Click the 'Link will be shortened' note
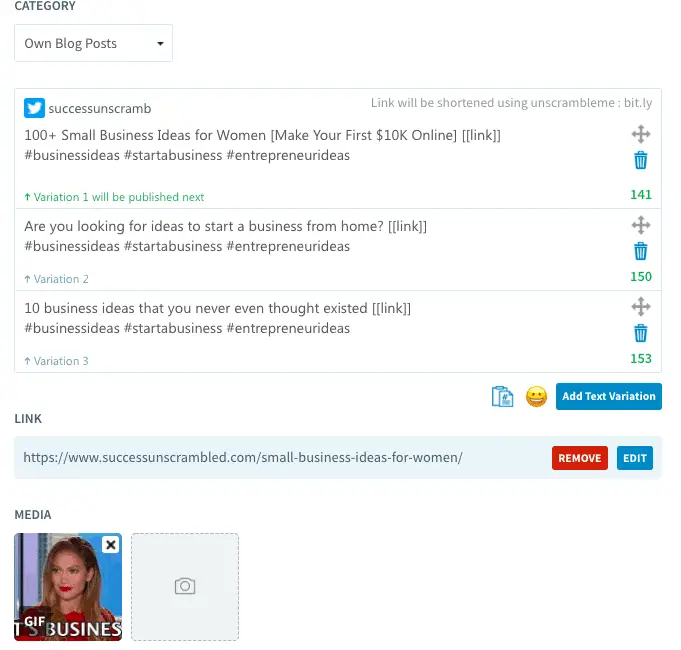 pyautogui.click(x=511, y=103)
